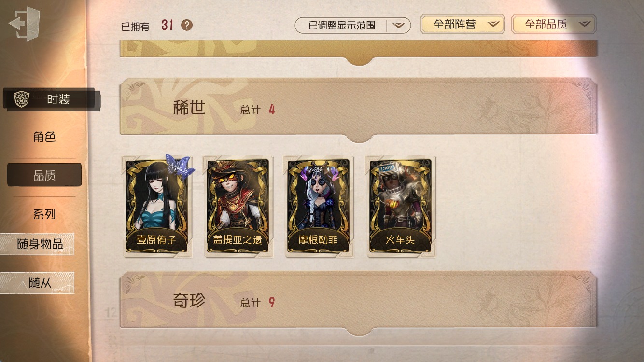This screenshot has height=362, width=644.
Task: Select the 盖提亚之遗 costume card
Action: click(238, 206)
